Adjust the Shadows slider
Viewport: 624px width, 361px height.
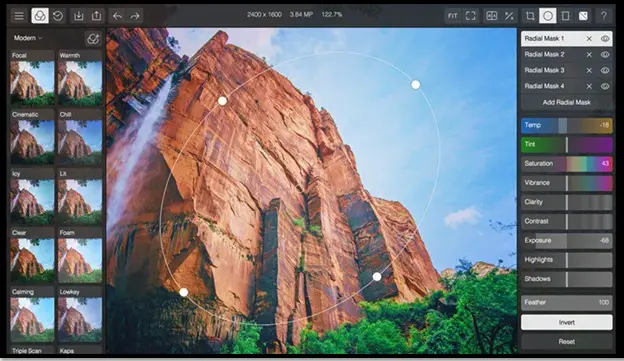[567, 279]
